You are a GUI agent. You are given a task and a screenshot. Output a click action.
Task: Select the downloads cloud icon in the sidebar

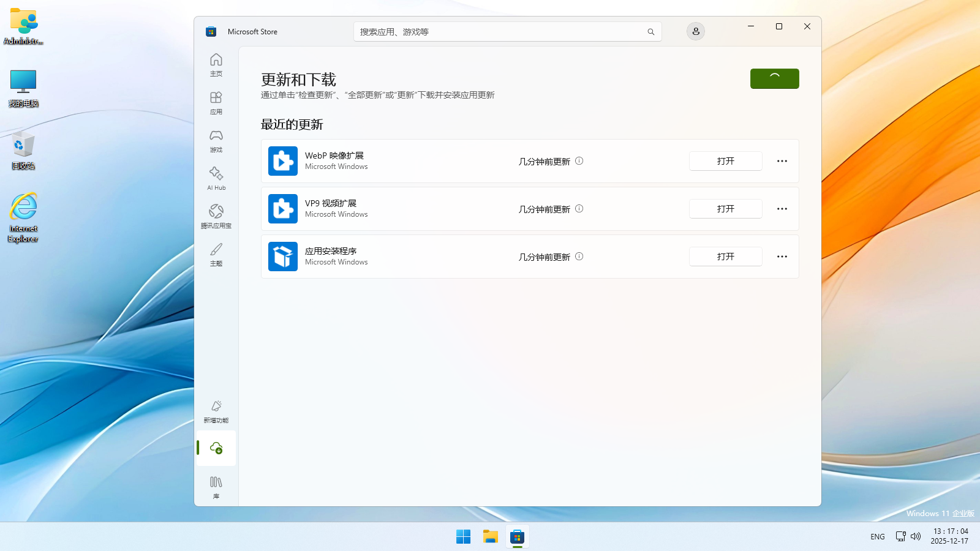pos(216,448)
